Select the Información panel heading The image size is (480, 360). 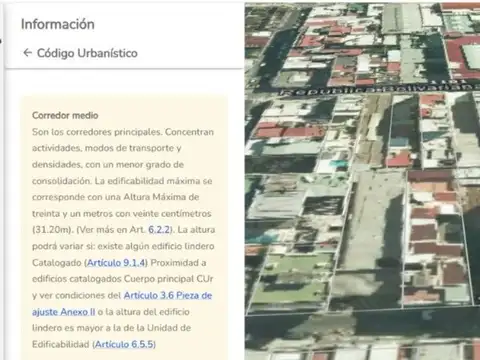[58, 24]
